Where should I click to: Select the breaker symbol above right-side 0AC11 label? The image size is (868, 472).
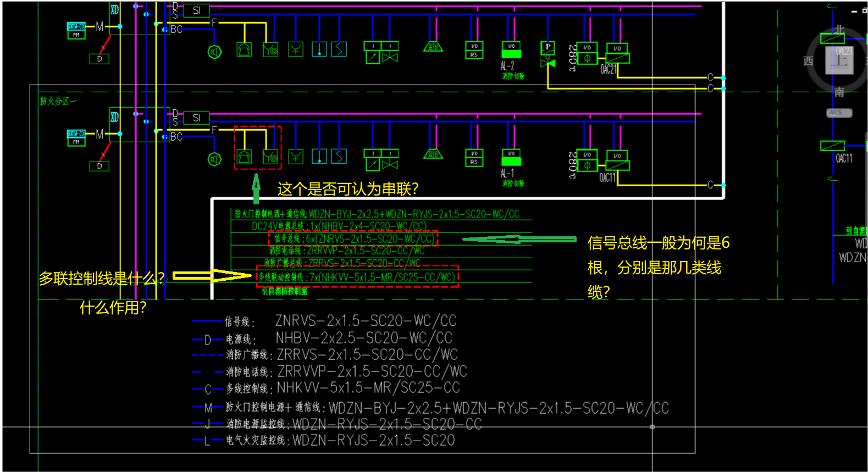[832, 146]
